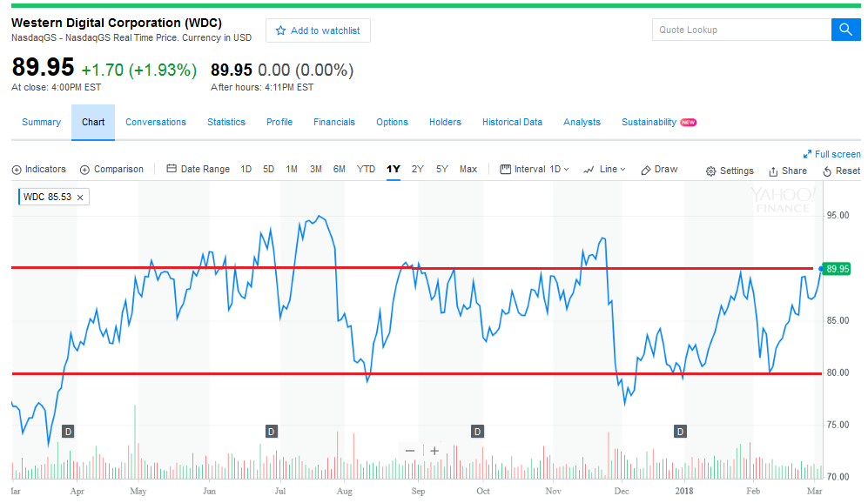
Task: Open chart Settings gear
Action: pos(710,171)
